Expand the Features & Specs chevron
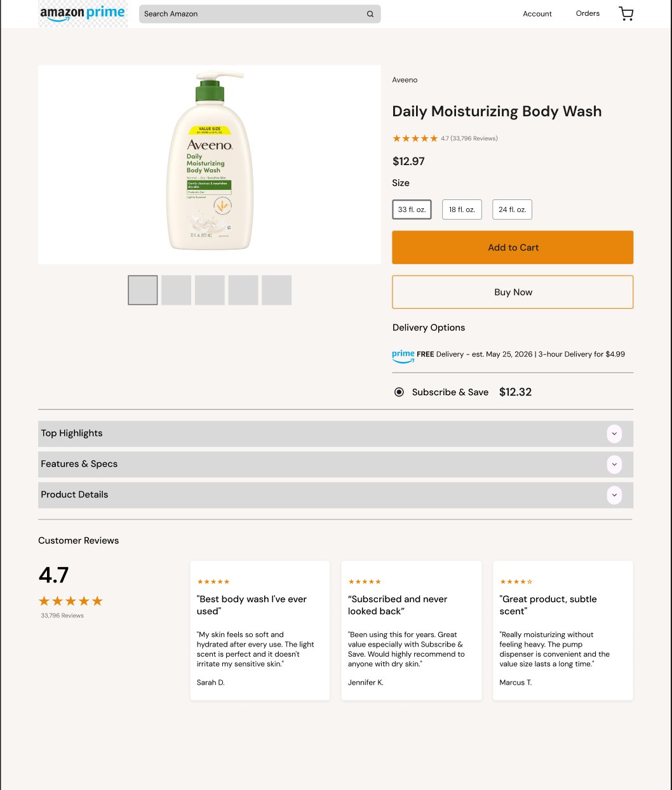 click(614, 464)
